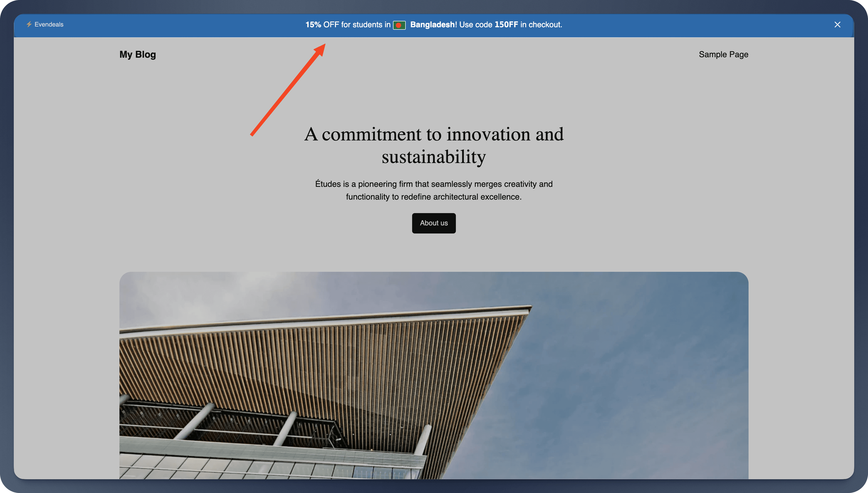Click the "Use code" text in the banner
The width and height of the screenshot is (868, 493).
[x=476, y=25]
